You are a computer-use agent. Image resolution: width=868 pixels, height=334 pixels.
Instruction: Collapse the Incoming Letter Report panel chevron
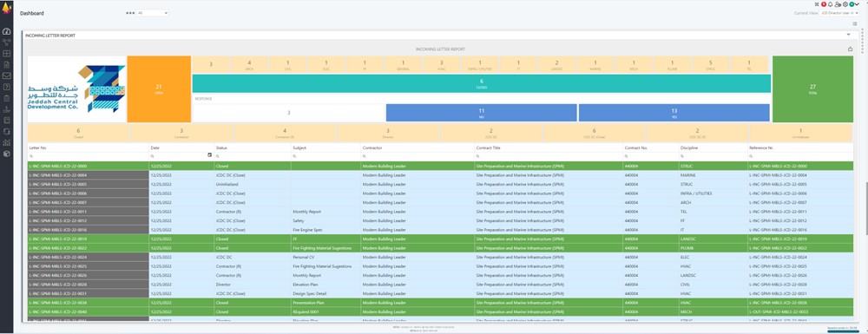click(x=848, y=35)
